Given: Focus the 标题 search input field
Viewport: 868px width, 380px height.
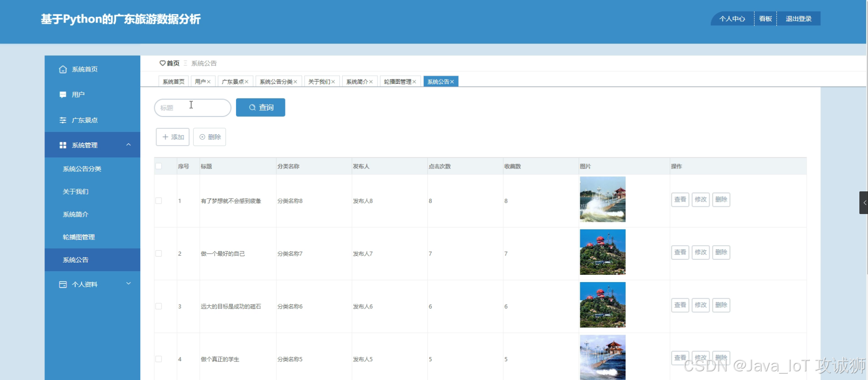Looking at the screenshot, I should pyautogui.click(x=193, y=108).
